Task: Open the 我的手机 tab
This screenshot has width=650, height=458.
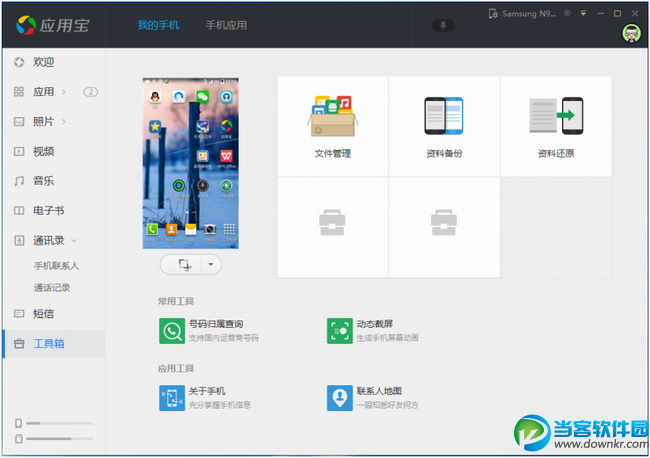Action: coord(158,25)
